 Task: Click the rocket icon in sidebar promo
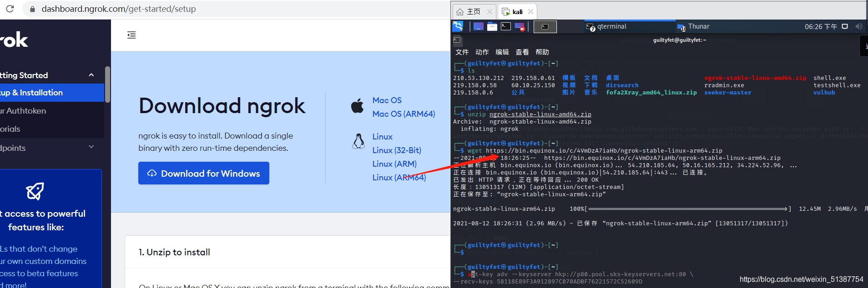[x=35, y=191]
